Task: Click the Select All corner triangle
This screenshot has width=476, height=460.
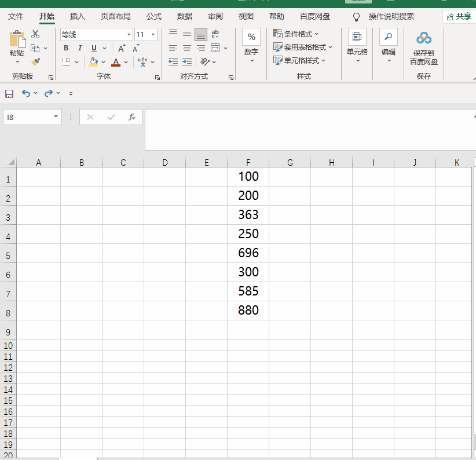Action: [x=10, y=162]
